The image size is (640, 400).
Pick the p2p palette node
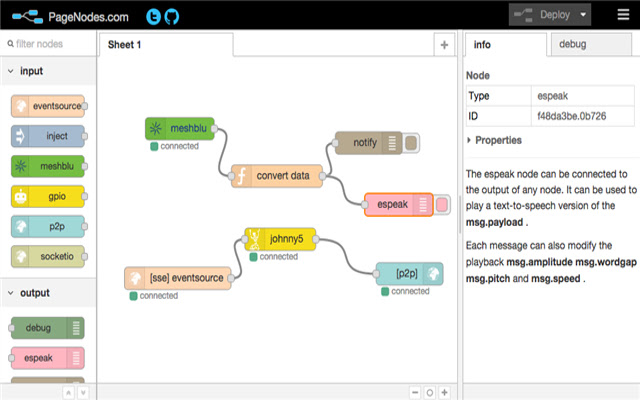point(48,227)
